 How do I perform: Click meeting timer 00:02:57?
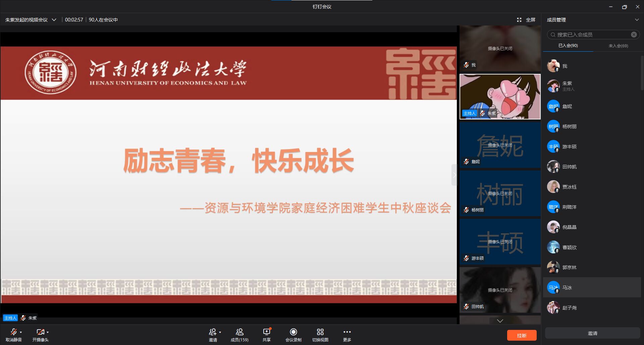pyautogui.click(x=74, y=20)
